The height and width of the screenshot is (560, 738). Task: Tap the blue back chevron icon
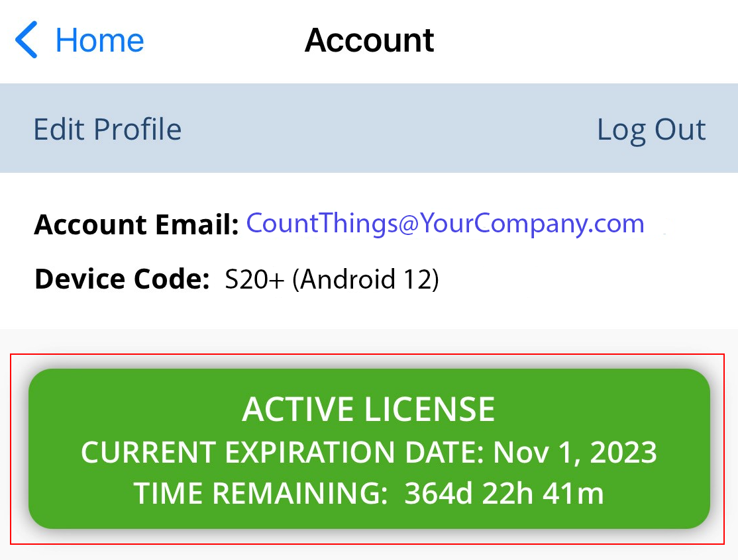26,40
